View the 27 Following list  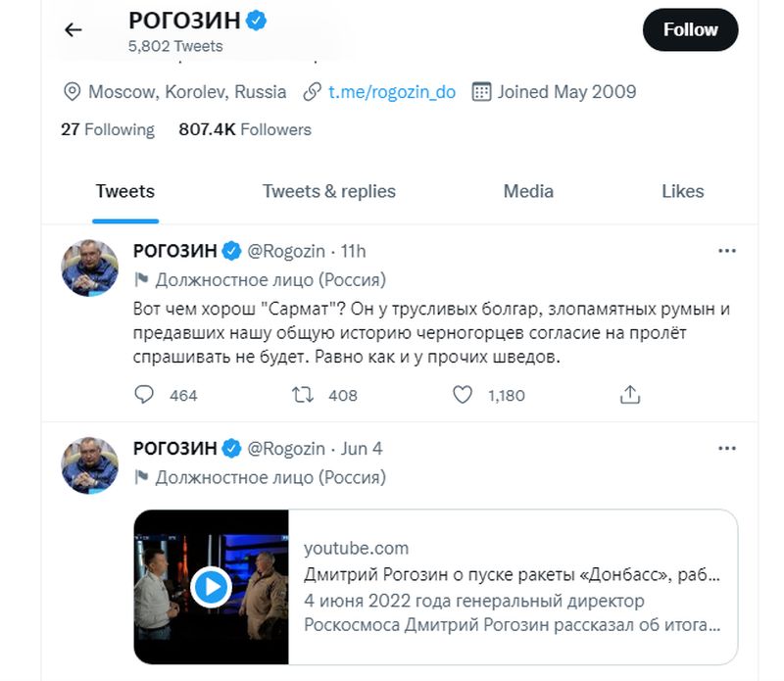tap(108, 129)
